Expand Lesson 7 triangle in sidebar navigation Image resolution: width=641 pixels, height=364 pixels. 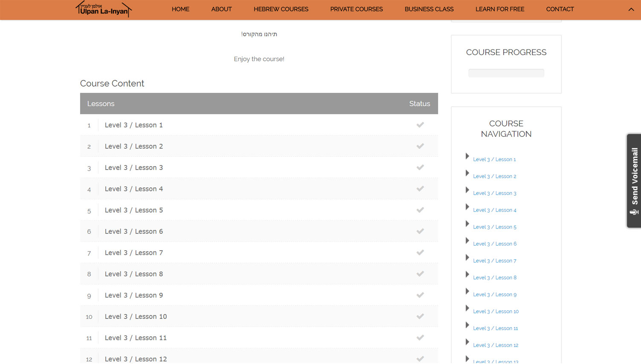pyautogui.click(x=467, y=257)
